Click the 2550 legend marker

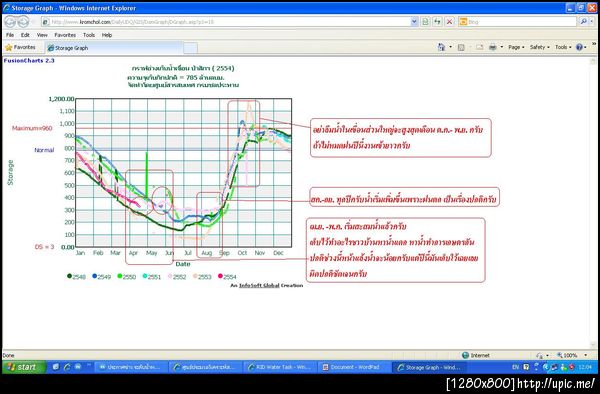coord(120,276)
